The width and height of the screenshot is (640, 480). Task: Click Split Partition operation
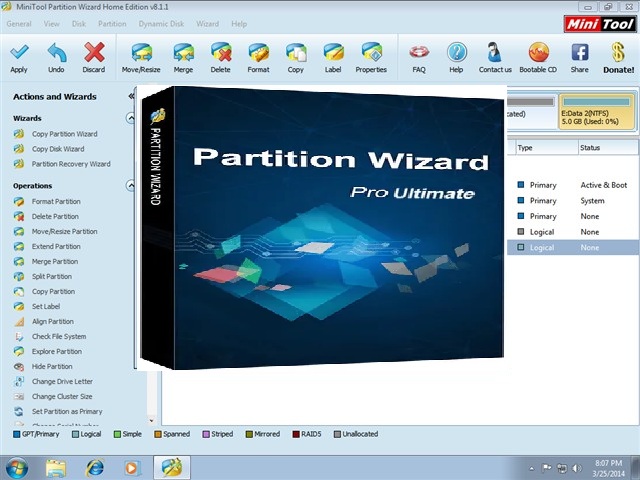point(52,277)
